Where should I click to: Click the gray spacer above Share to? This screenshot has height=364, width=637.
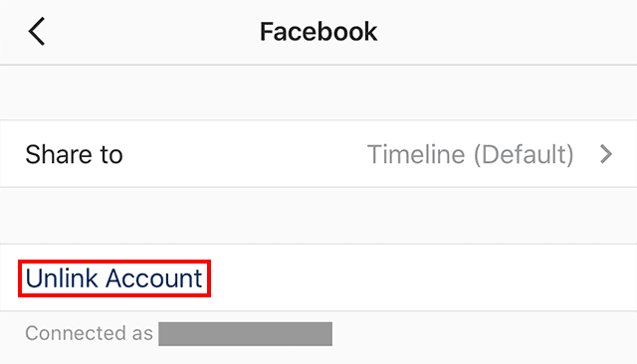(x=318, y=92)
